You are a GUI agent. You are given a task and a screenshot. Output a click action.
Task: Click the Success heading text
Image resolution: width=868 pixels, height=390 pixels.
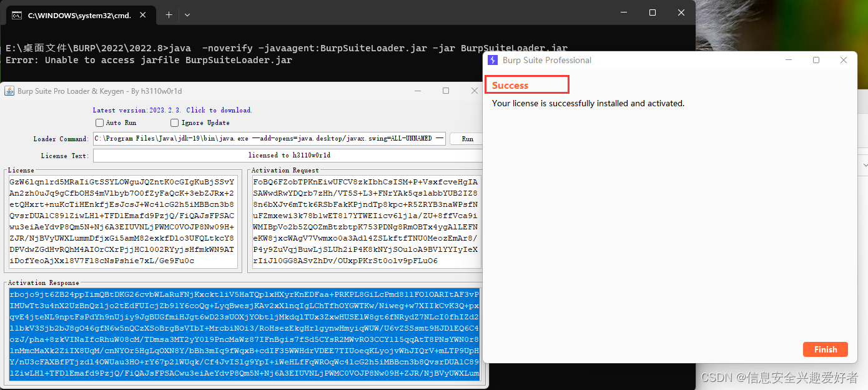(x=510, y=86)
